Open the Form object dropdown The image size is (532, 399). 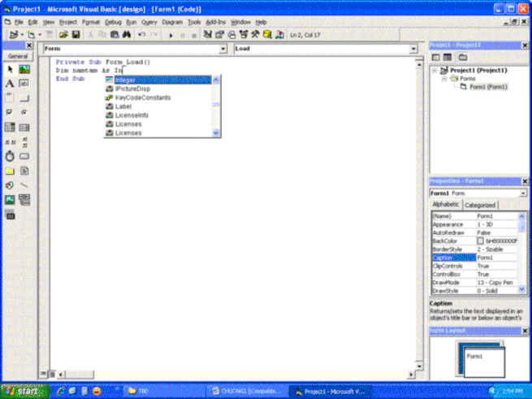click(x=223, y=49)
